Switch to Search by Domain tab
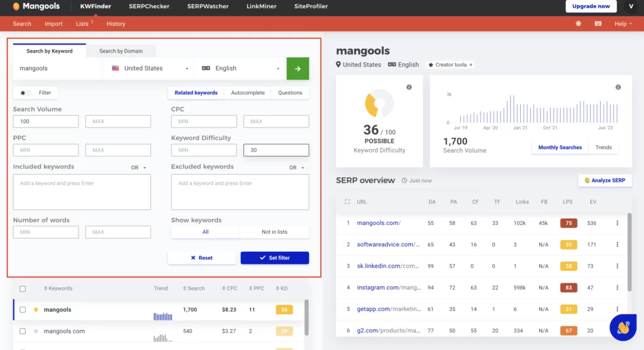The height and width of the screenshot is (350, 644). pos(121,51)
